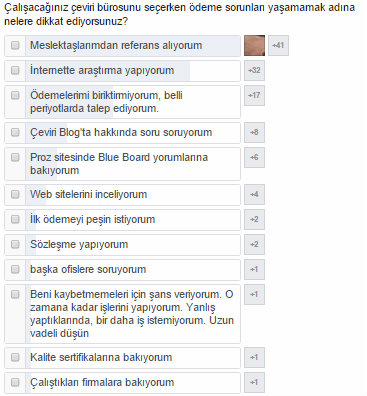Screen dimensions: 367x396
Task: Open the +8 voters for Çeviri Blog
Action: [x=254, y=132]
